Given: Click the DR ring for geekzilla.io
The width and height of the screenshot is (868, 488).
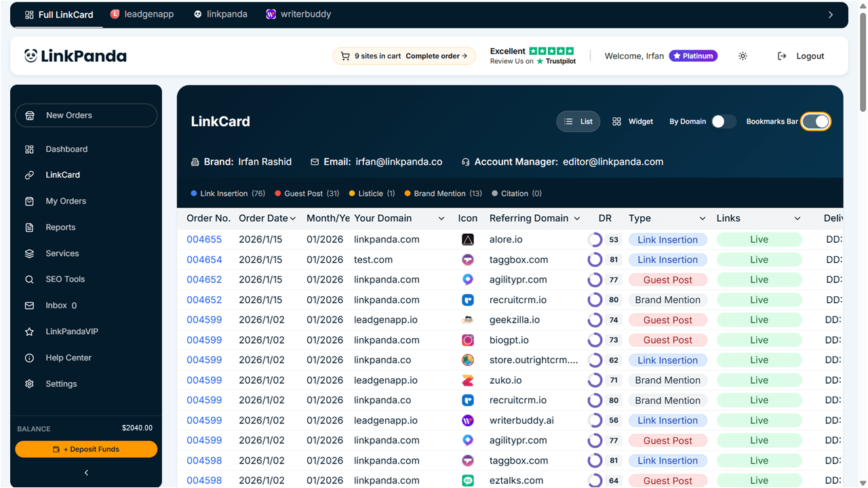Looking at the screenshot, I should (x=595, y=320).
